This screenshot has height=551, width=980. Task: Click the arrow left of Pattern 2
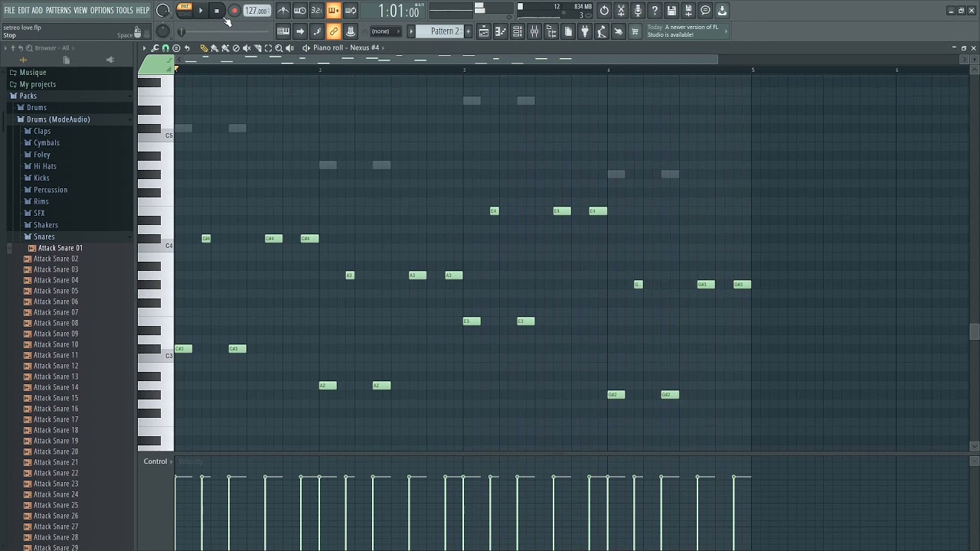coord(411,31)
